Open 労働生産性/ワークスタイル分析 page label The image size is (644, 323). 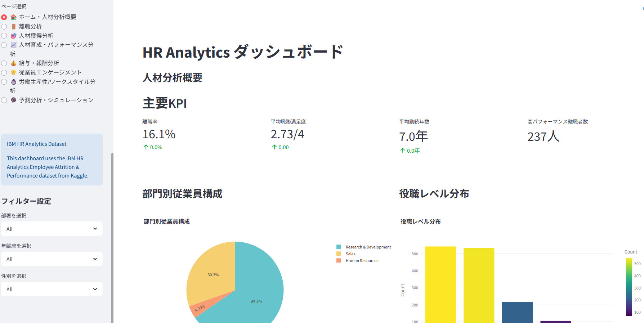coord(53,86)
